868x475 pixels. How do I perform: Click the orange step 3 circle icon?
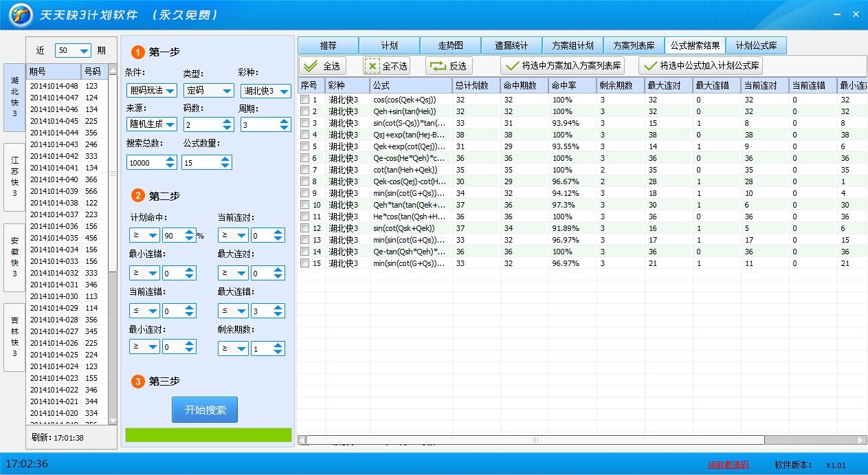click(137, 382)
